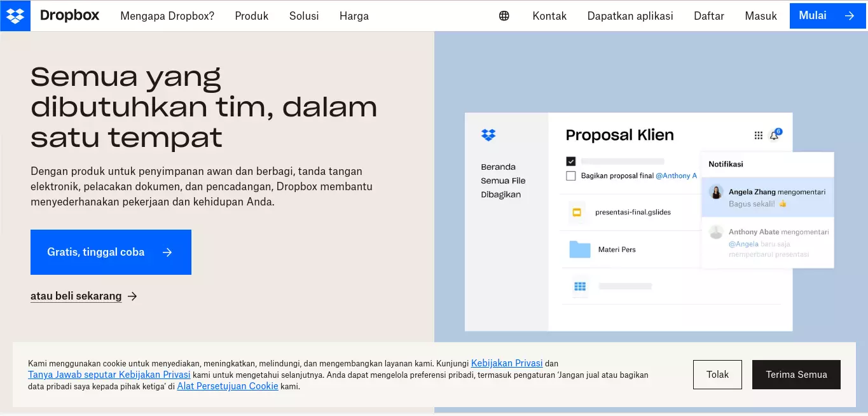Click the Notifikasi panel title
This screenshot has width=868, height=416.
(726, 164)
